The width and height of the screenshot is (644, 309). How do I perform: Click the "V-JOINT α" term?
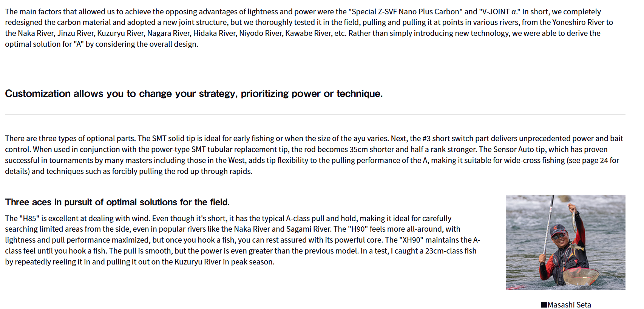pos(499,12)
